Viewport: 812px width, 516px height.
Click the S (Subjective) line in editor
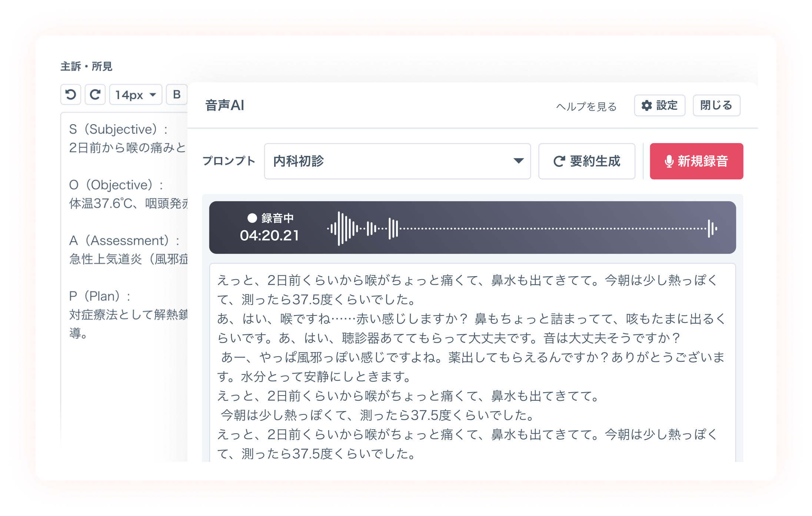pos(119,129)
